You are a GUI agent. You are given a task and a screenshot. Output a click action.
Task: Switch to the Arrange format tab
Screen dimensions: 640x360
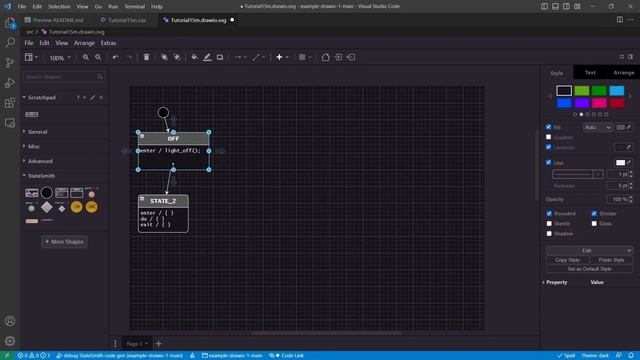pyautogui.click(x=624, y=73)
